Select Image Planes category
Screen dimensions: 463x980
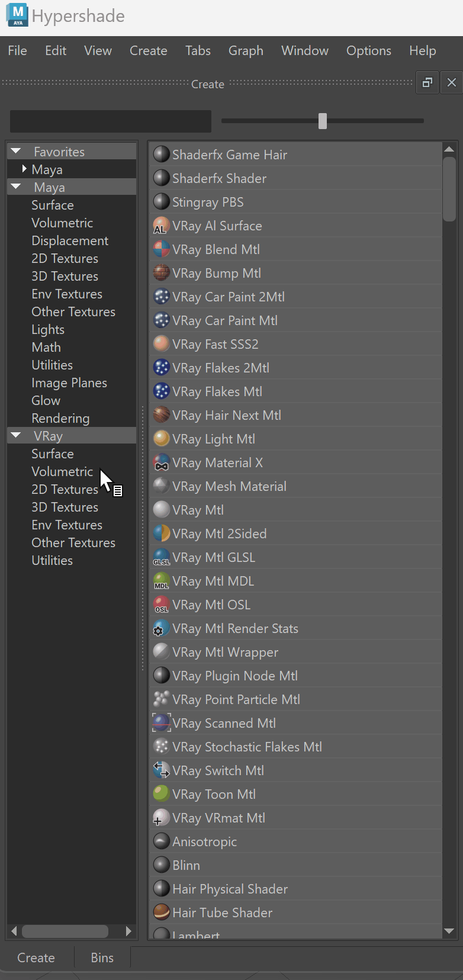click(69, 383)
